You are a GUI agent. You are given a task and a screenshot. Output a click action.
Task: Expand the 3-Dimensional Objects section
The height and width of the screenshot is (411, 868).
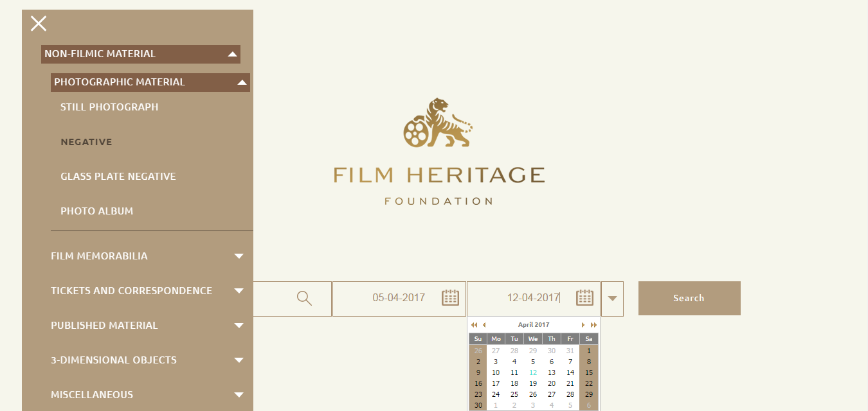[x=239, y=360]
